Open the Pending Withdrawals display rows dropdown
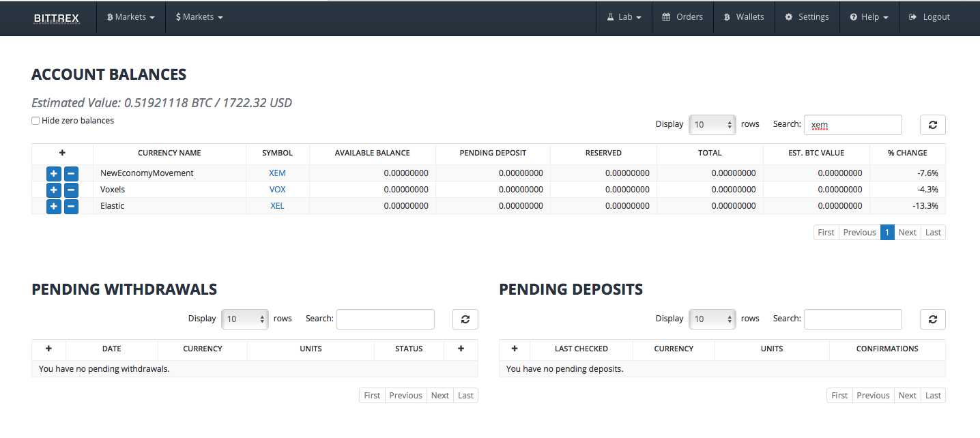Viewport: 980px width, 438px height. [x=245, y=319]
